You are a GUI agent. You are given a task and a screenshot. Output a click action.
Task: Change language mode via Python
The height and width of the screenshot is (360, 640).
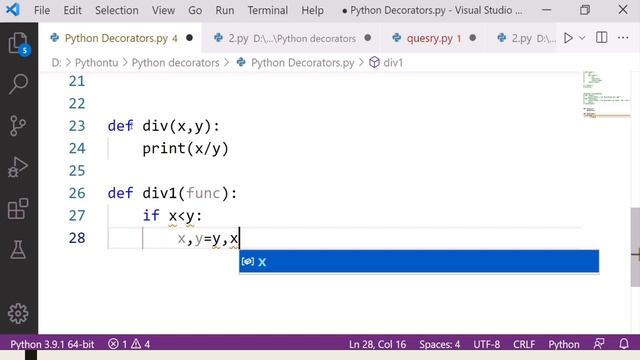click(564, 344)
